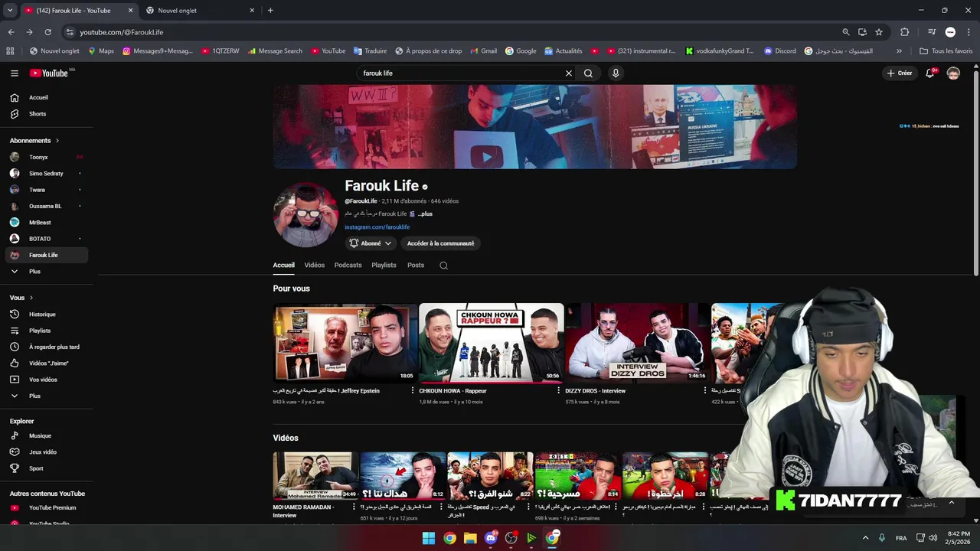The width and height of the screenshot is (980, 551).
Task: Open Tous les favoris folder
Action: point(946,51)
